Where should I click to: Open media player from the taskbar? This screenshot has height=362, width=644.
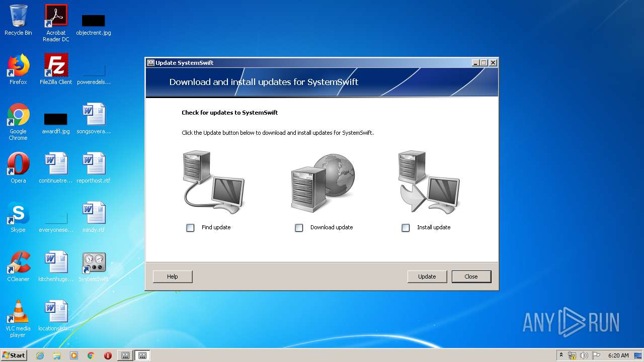74,355
